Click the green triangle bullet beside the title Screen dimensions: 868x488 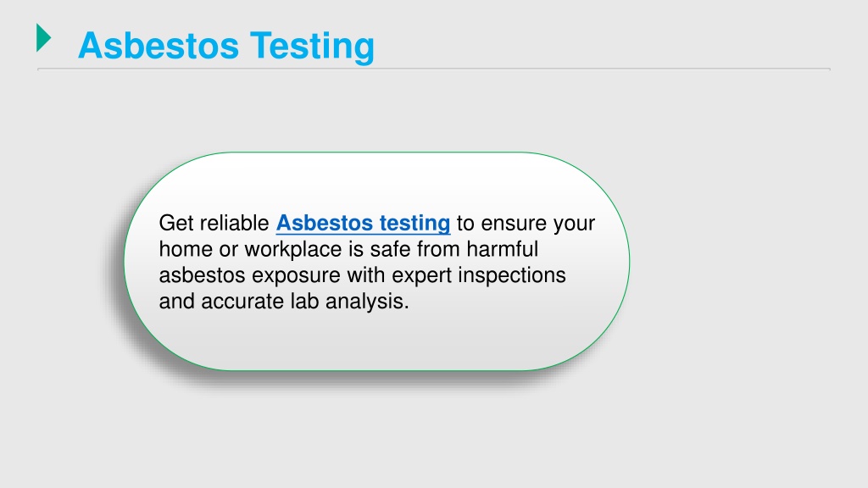(x=44, y=37)
